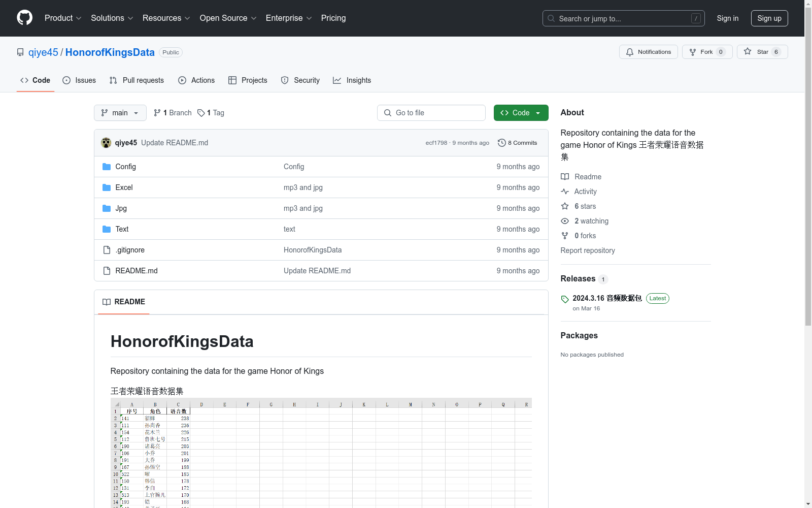Image resolution: width=812 pixels, height=508 pixels.
Task: Click the Jpg folder icon
Action: point(107,208)
